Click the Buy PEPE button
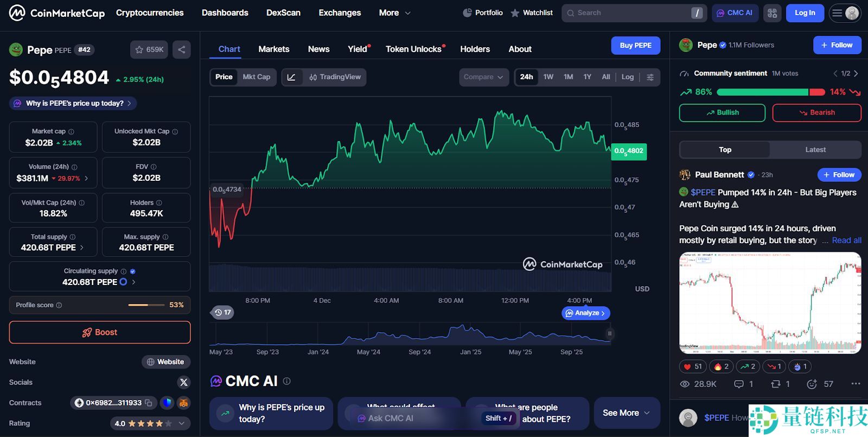Screen dimensions: 868x437 pyautogui.click(x=635, y=46)
